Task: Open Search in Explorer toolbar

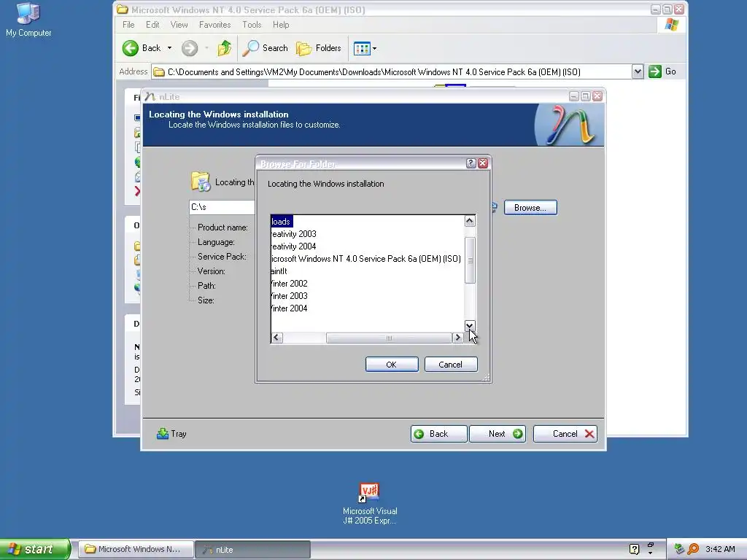Action: coord(266,48)
